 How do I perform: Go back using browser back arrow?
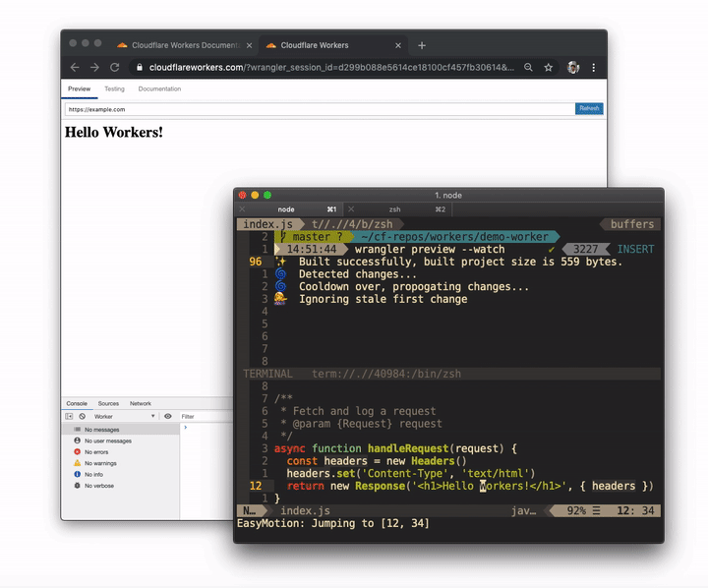(x=75, y=67)
